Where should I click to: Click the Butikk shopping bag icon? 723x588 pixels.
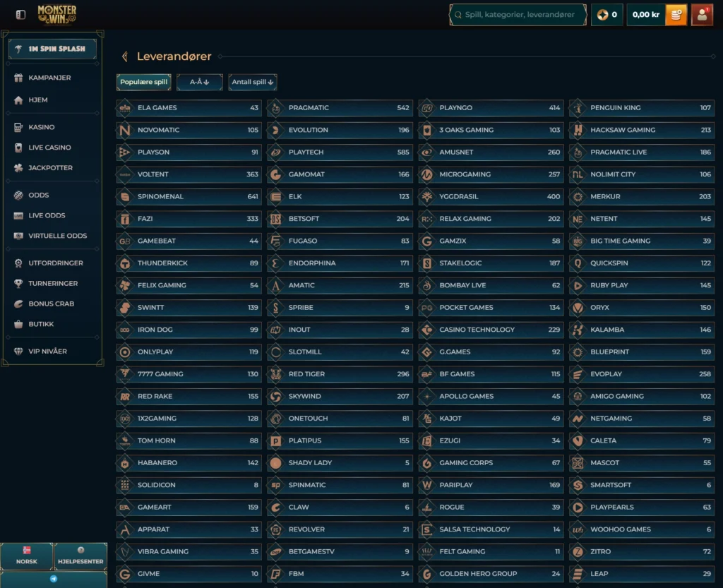point(18,324)
